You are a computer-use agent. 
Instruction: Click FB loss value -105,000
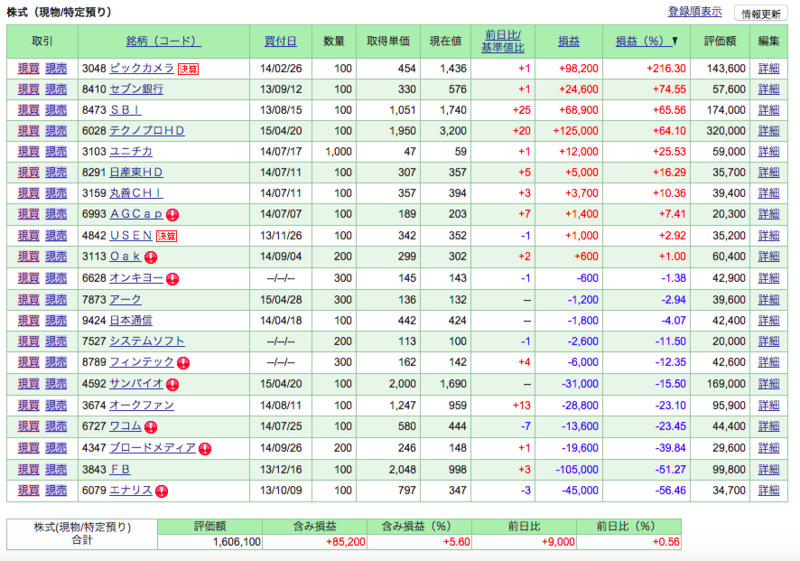(577, 469)
